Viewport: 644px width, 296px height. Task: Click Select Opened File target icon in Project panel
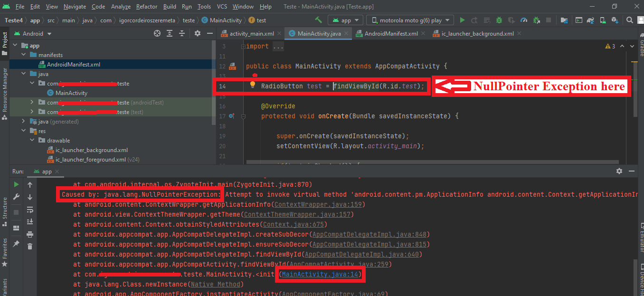(x=157, y=33)
